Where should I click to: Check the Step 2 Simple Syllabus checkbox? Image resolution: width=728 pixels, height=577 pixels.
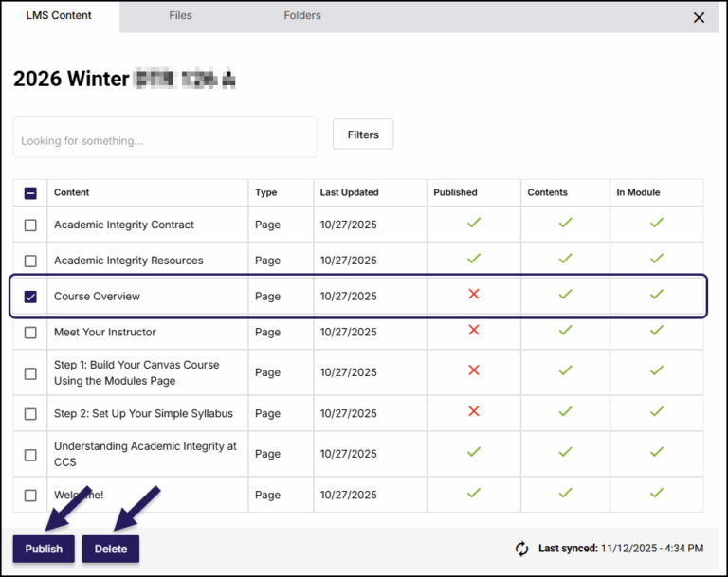(30, 414)
